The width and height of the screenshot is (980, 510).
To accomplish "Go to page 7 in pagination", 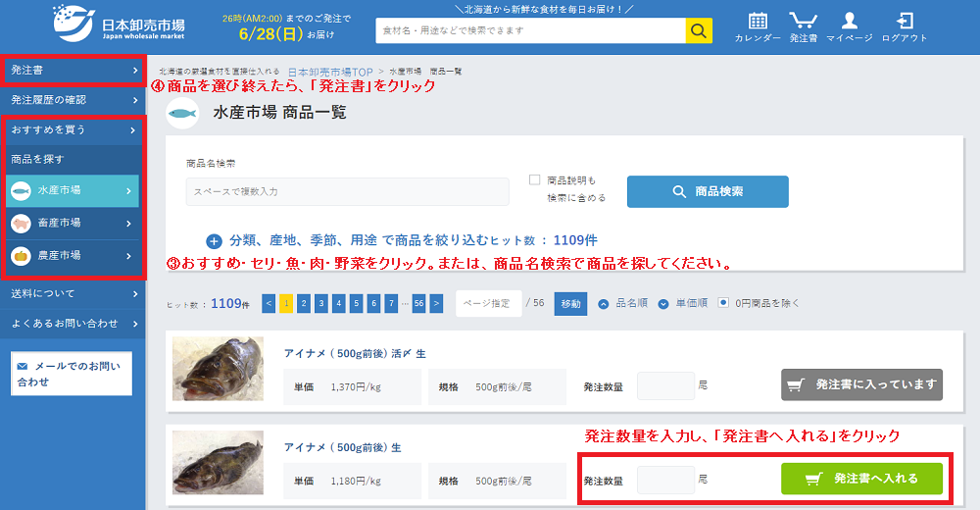I will pyautogui.click(x=391, y=303).
